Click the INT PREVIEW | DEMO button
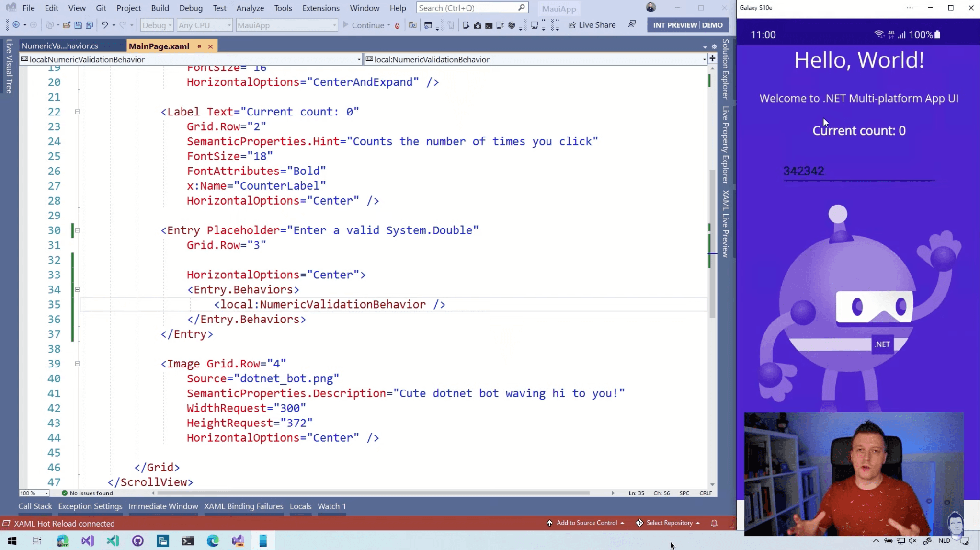Screen dimensions: 980x550 (688, 25)
